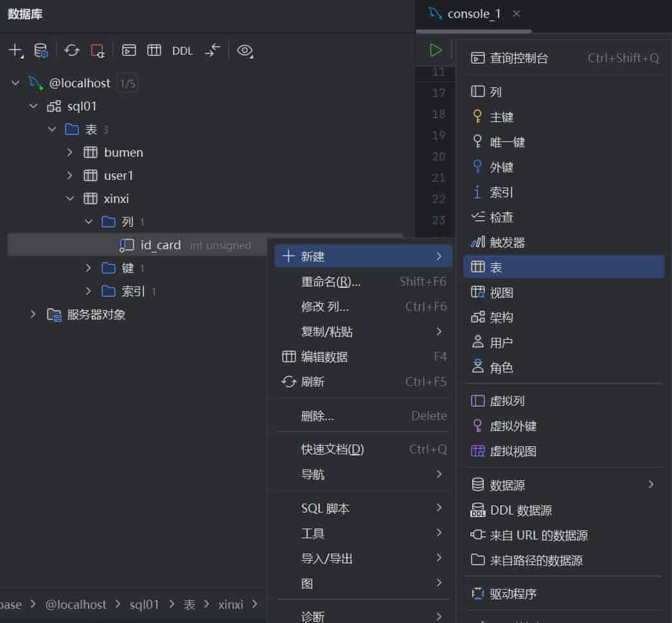
Task: Expand the bumen table node
Action: 70,153
